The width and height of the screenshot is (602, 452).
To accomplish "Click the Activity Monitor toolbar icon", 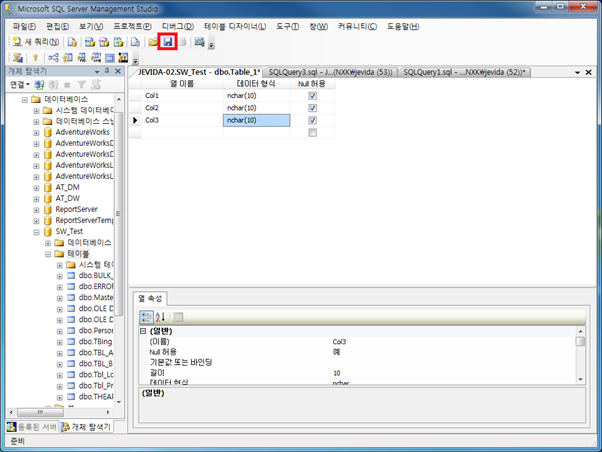I will (x=199, y=41).
